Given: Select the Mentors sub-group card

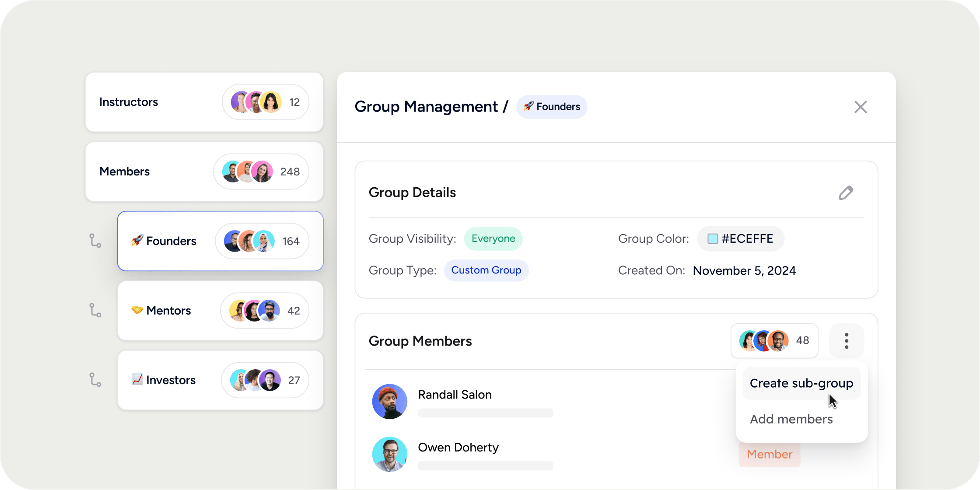Looking at the screenshot, I should 220,311.
